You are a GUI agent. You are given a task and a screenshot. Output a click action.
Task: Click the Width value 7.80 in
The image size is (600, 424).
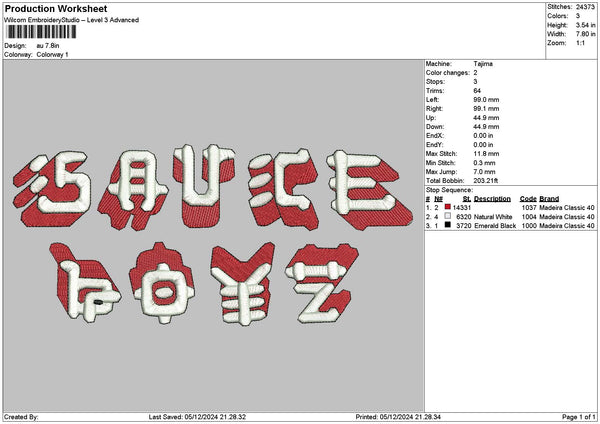point(585,34)
